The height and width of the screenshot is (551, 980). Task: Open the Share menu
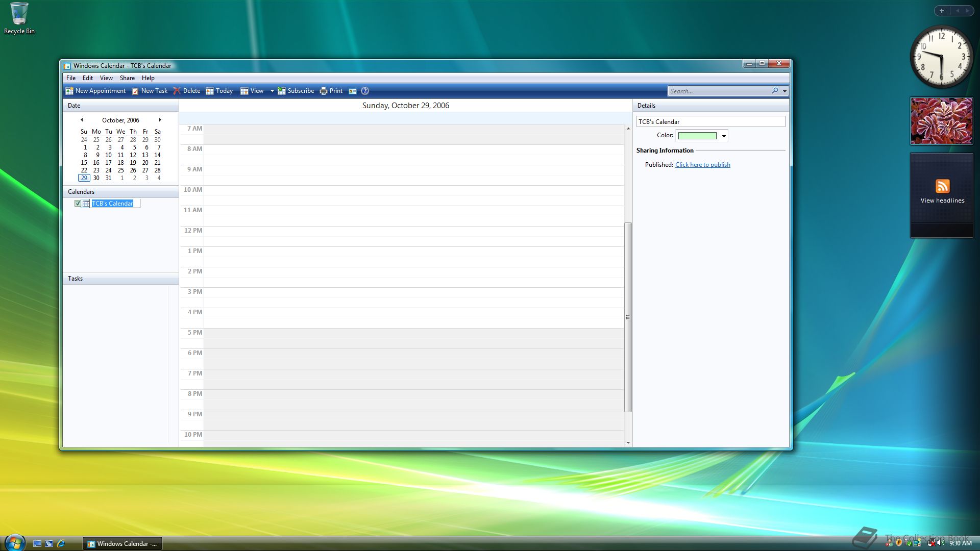(127, 78)
